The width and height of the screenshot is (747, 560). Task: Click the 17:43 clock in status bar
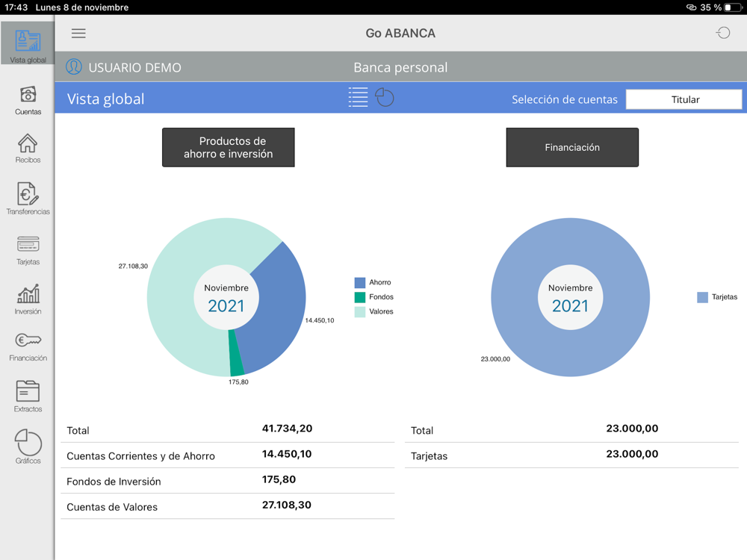tap(16, 7)
